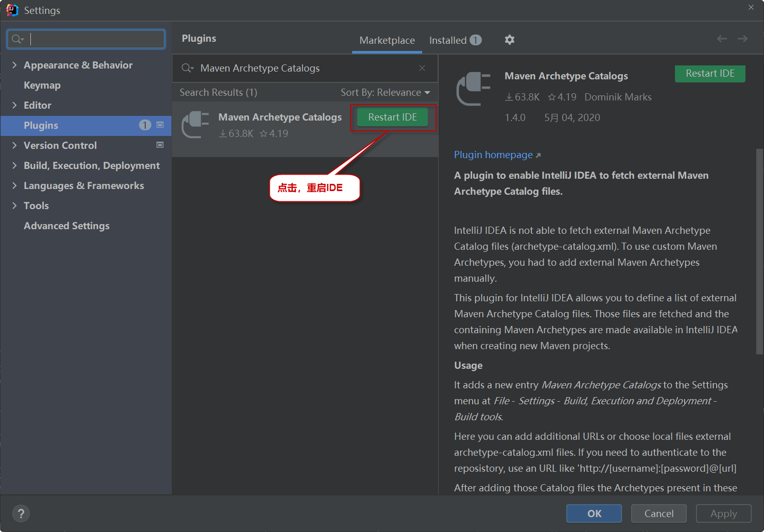Clear the plugin search with X icon
This screenshot has height=532, width=764.
point(422,68)
